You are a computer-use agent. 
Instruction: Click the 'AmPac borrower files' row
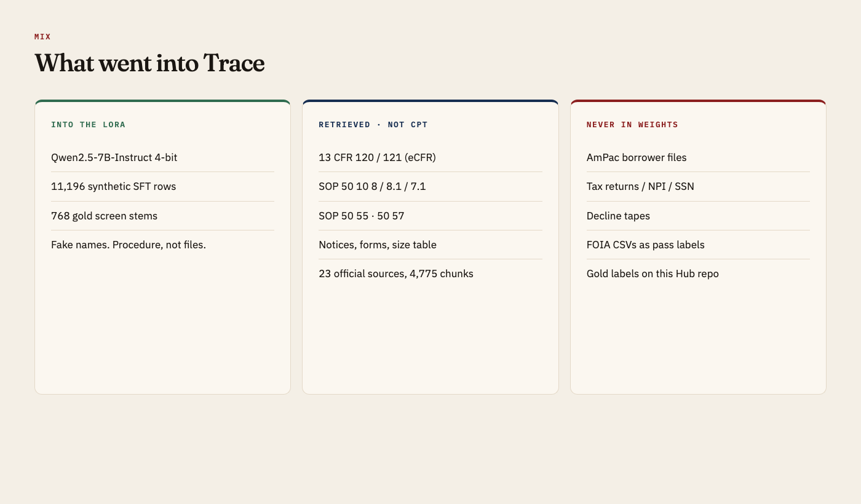698,157
